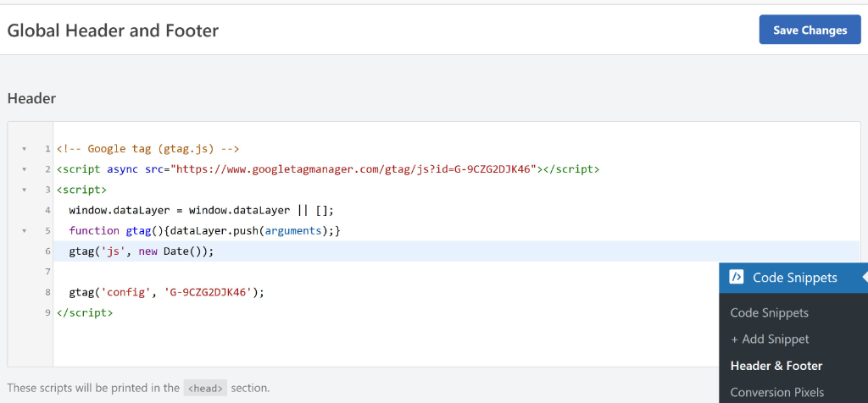Viewport: 868px width, 403px height.
Task: Click the closing script tag on line 9
Action: (x=84, y=312)
